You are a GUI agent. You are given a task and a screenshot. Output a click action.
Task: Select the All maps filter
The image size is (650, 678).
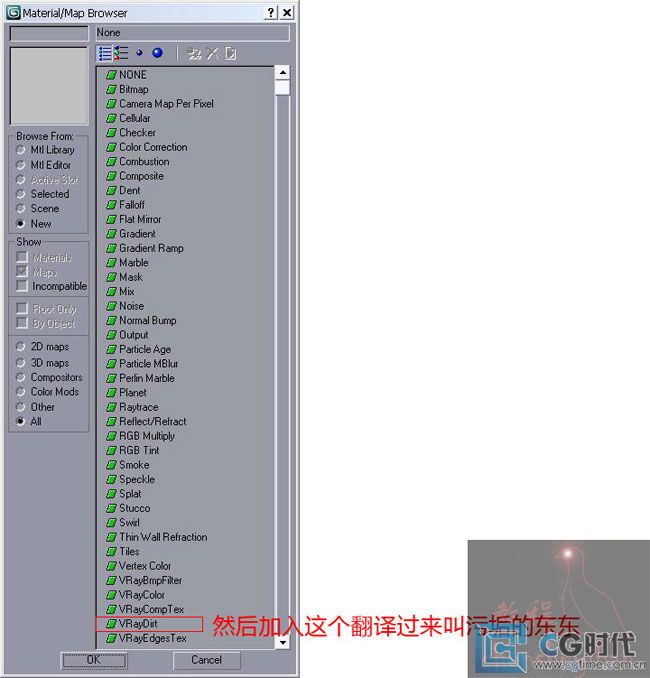click(x=29, y=421)
